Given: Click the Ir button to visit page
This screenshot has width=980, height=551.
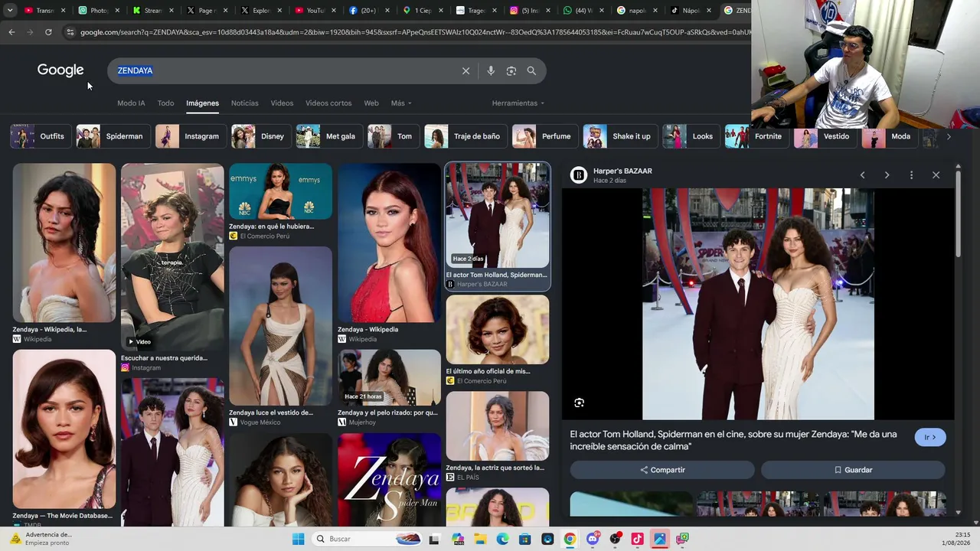Looking at the screenshot, I should click(x=930, y=437).
